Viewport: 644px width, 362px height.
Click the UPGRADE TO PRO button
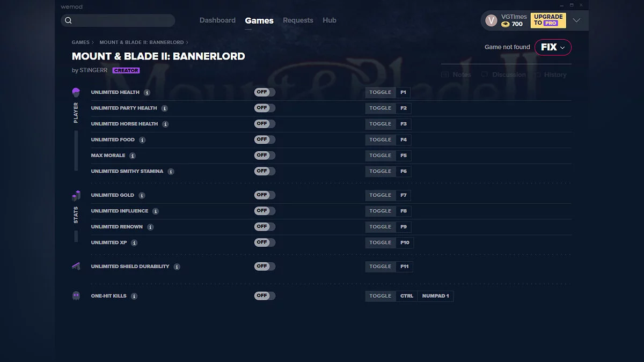(x=547, y=20)
